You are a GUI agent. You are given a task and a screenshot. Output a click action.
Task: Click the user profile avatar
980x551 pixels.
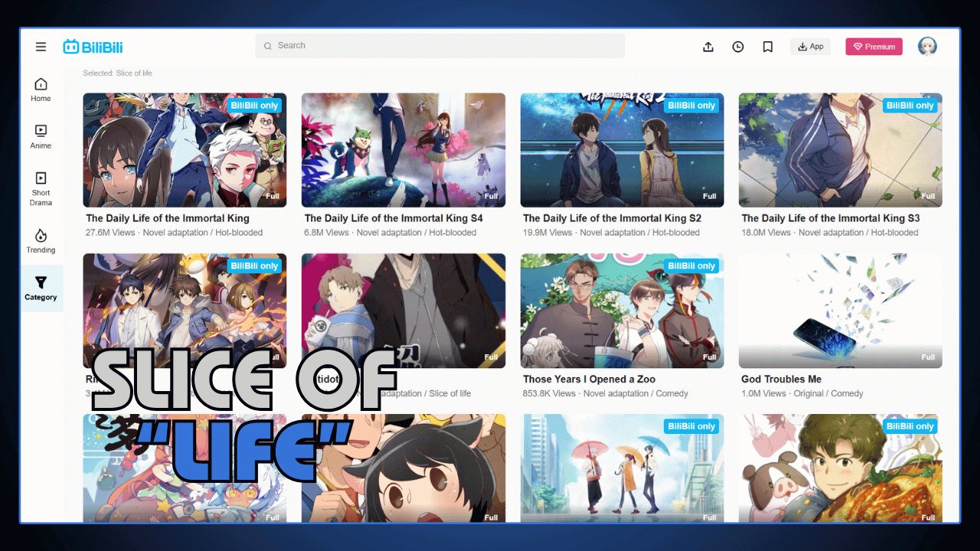[927, 47]
